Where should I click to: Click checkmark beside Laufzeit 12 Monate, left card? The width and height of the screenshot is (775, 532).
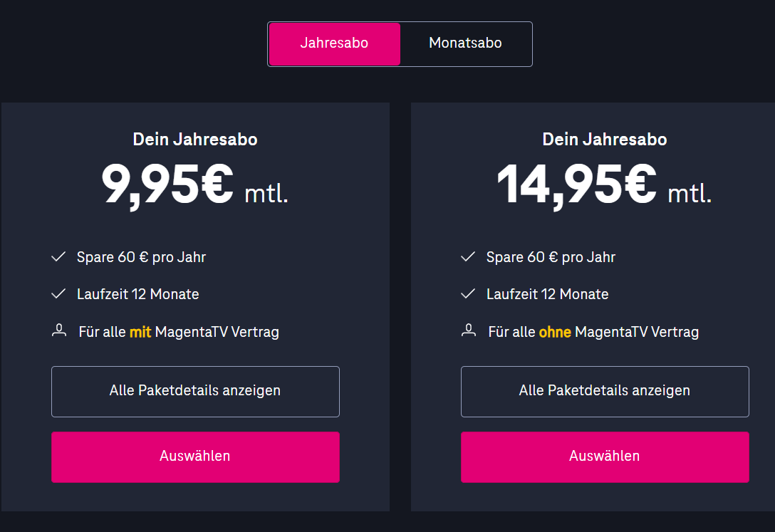[x=58, y=294]
